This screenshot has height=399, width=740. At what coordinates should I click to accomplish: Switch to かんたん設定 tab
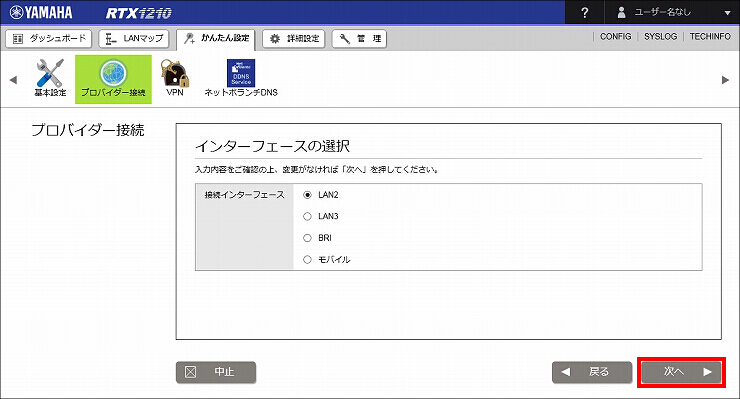[216, 39]
